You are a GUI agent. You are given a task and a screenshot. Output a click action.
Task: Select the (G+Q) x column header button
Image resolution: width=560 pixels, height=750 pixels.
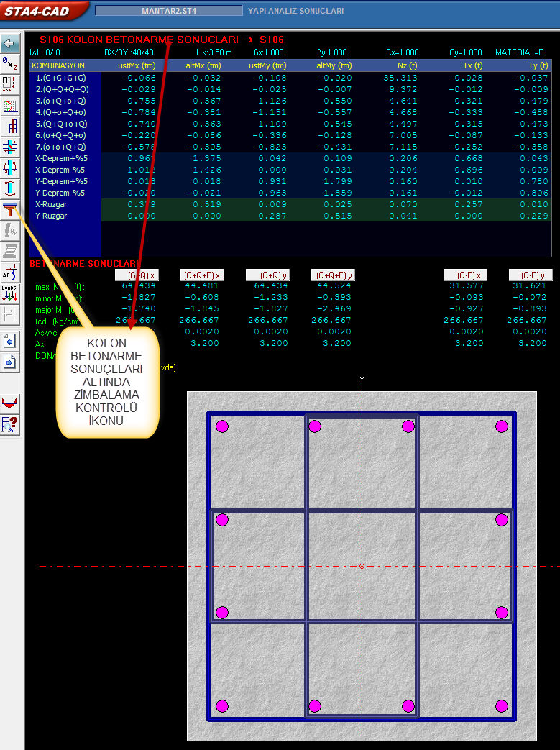[137, 275]
